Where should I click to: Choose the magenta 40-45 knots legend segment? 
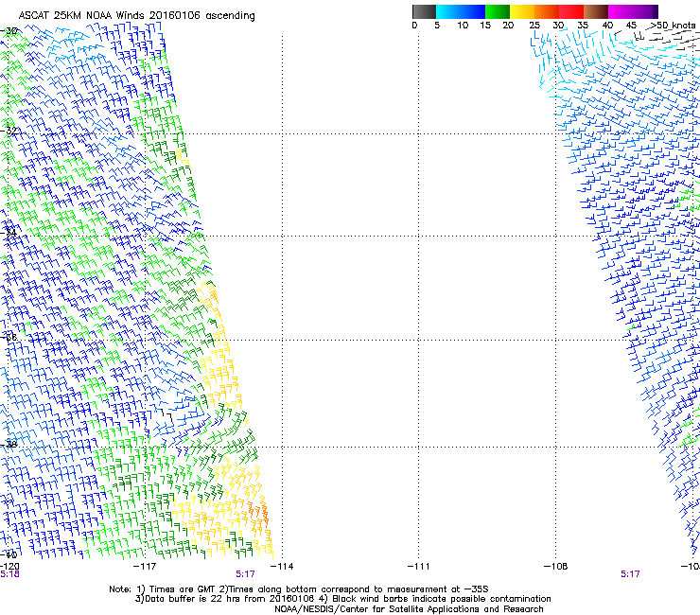click(x=621, y=11)
